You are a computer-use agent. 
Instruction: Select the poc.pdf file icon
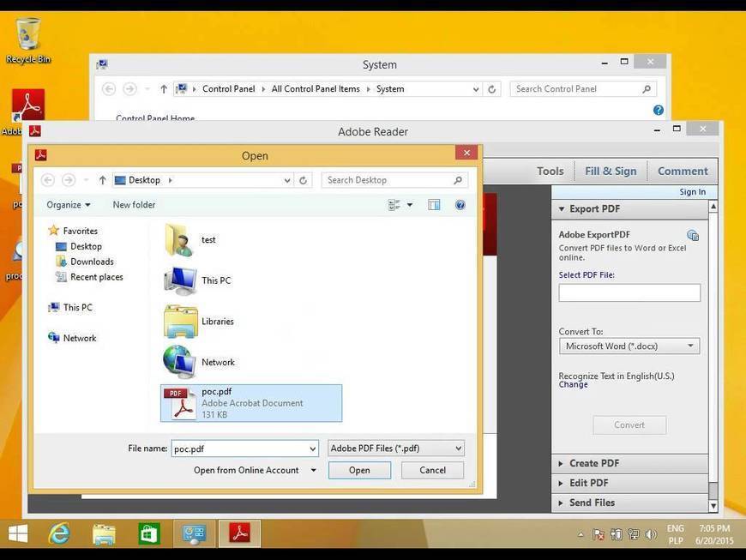tap(179, 403)
